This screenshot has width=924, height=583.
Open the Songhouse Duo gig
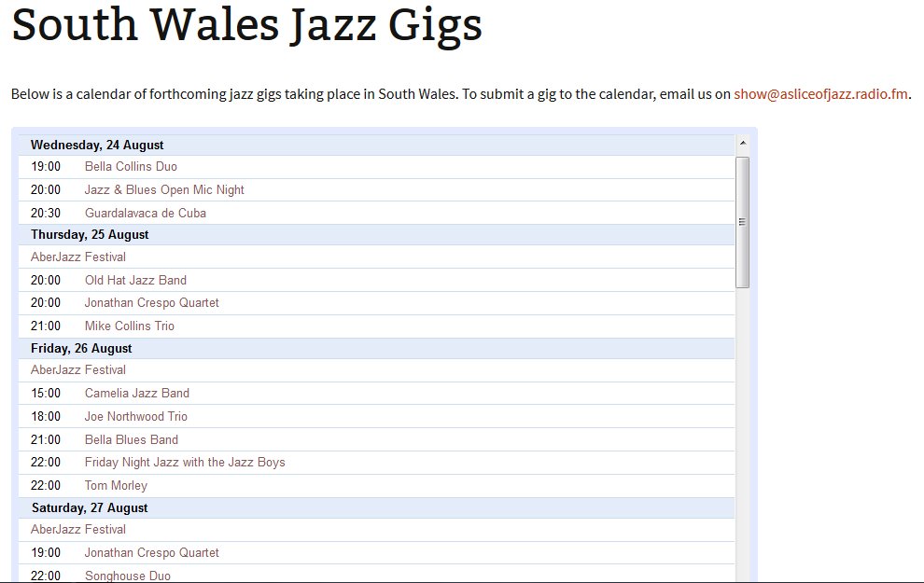[128, 576]
